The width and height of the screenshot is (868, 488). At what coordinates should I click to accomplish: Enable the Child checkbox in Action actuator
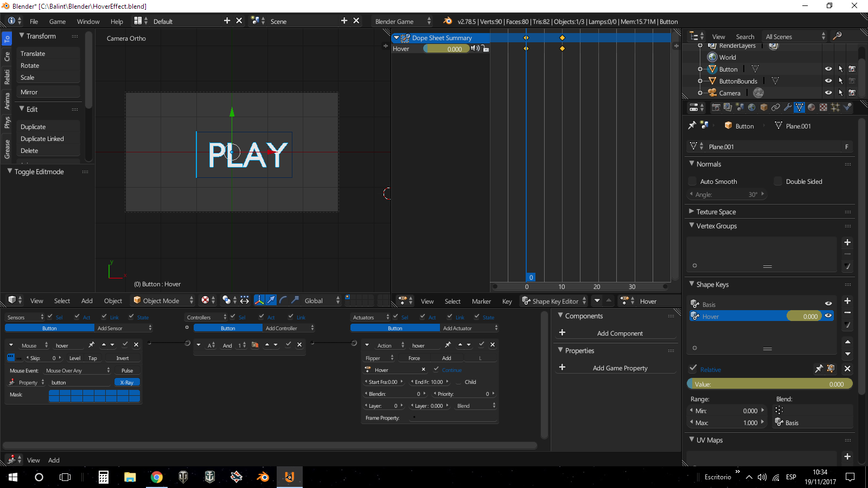click(x=459, y=382)
